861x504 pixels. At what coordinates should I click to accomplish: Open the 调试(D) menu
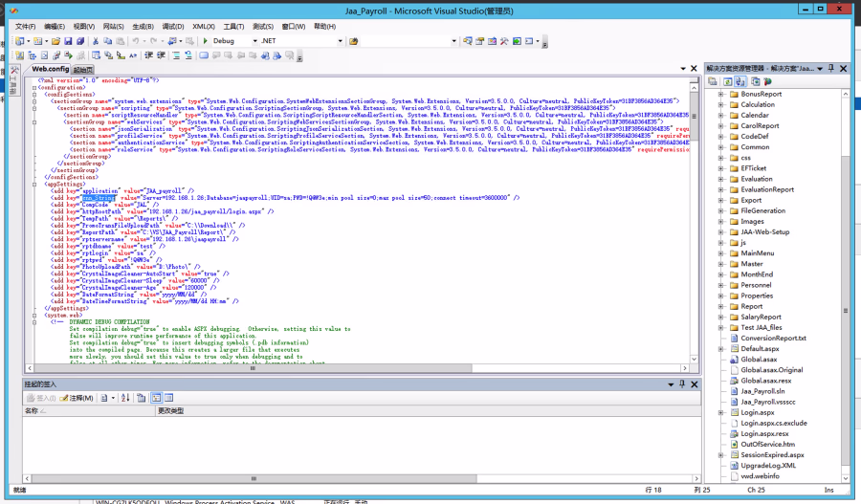click(x=173, y=27)
